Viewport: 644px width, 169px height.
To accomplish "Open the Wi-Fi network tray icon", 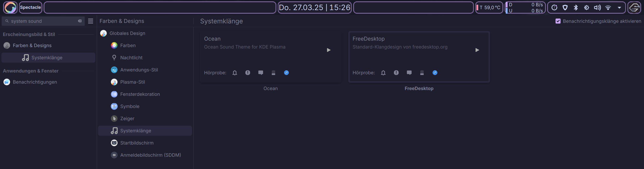I will [608, 8].
